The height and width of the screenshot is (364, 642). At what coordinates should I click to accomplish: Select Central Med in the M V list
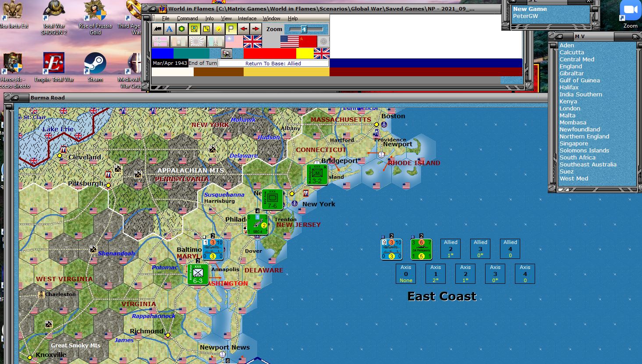[577, 60]
